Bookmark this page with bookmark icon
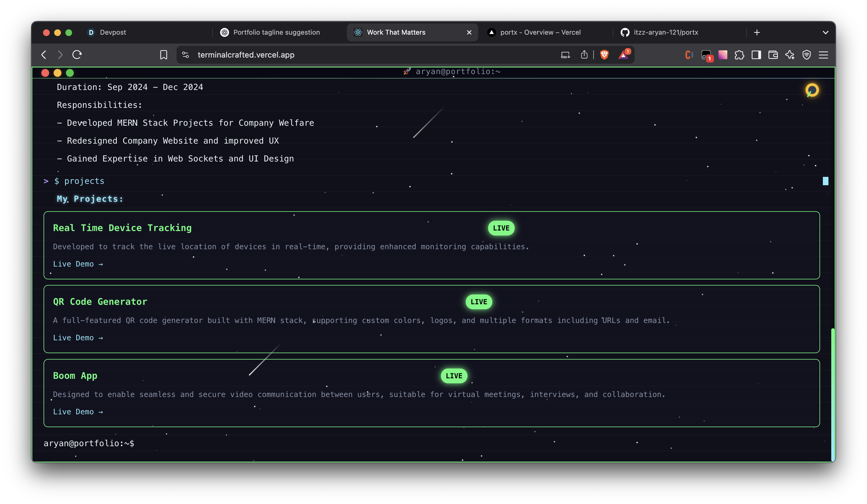867x504 pixels. tap(163, 55)
